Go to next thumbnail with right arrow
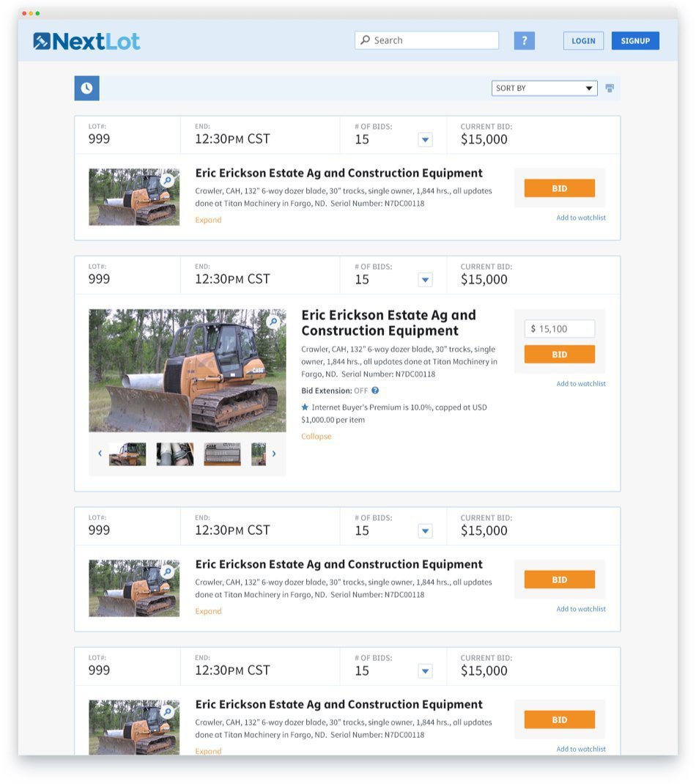This screenshot has width=696, height=784. click(274, 454)
